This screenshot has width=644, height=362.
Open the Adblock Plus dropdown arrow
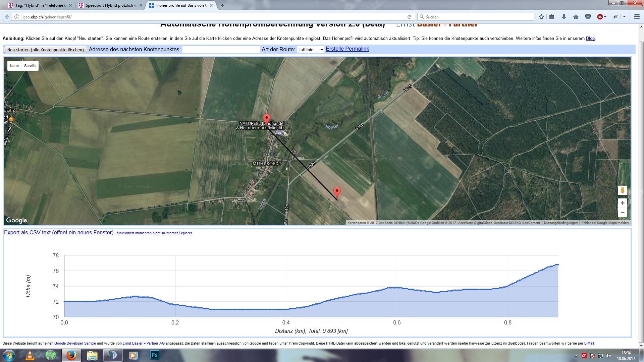(x=605, y=17)
